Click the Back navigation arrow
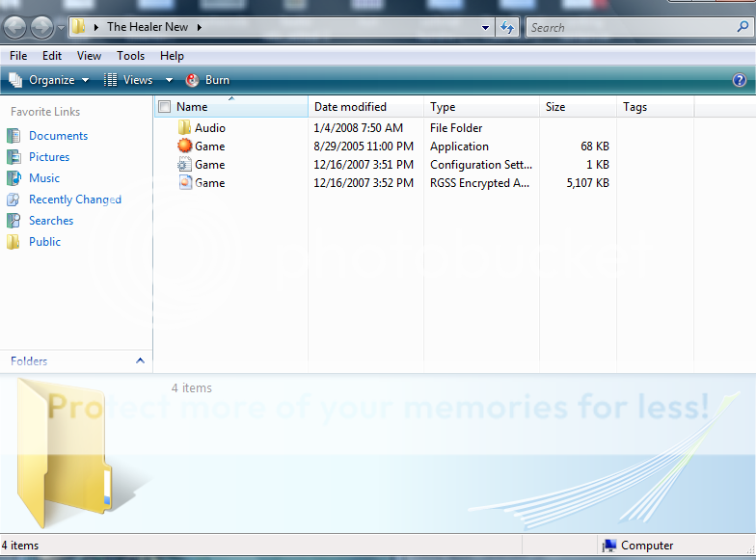 14,28
